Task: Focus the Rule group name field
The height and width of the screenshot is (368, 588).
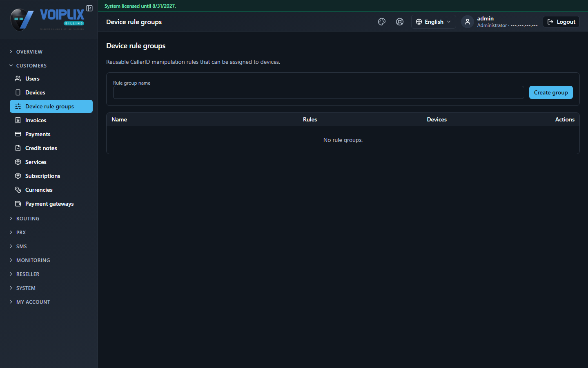Action: 318,92
